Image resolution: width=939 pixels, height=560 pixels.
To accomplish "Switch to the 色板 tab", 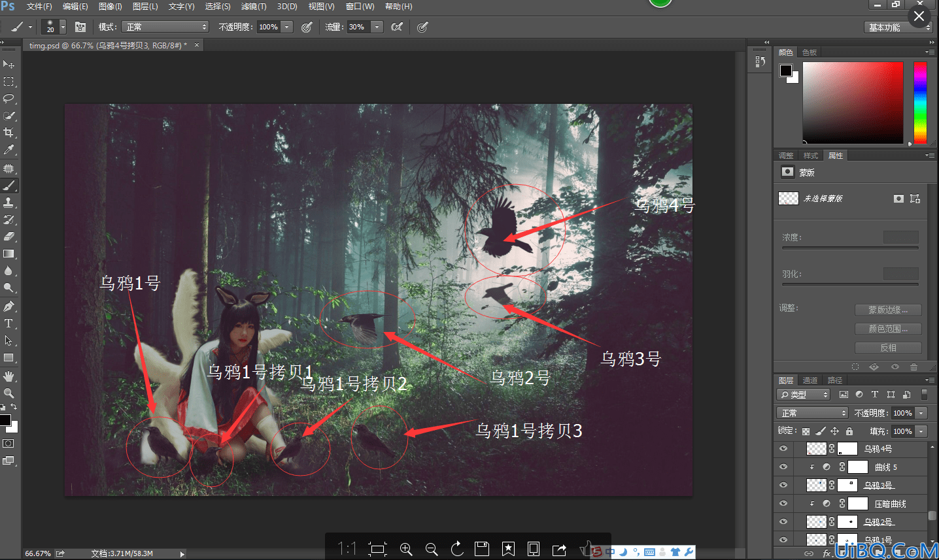I will click(x=810, y=52).
